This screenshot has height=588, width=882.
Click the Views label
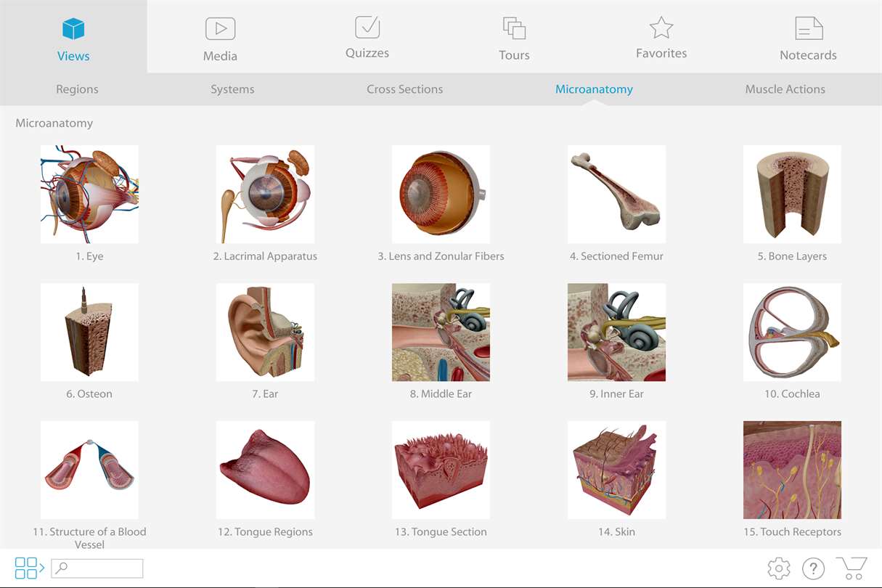tap(73, 56)
